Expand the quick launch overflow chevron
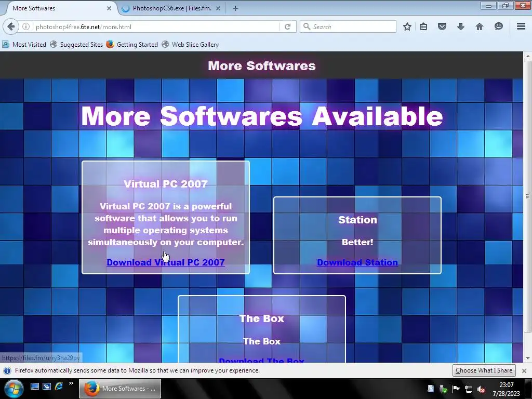532x399 pixels. click(x=71, y=383)
